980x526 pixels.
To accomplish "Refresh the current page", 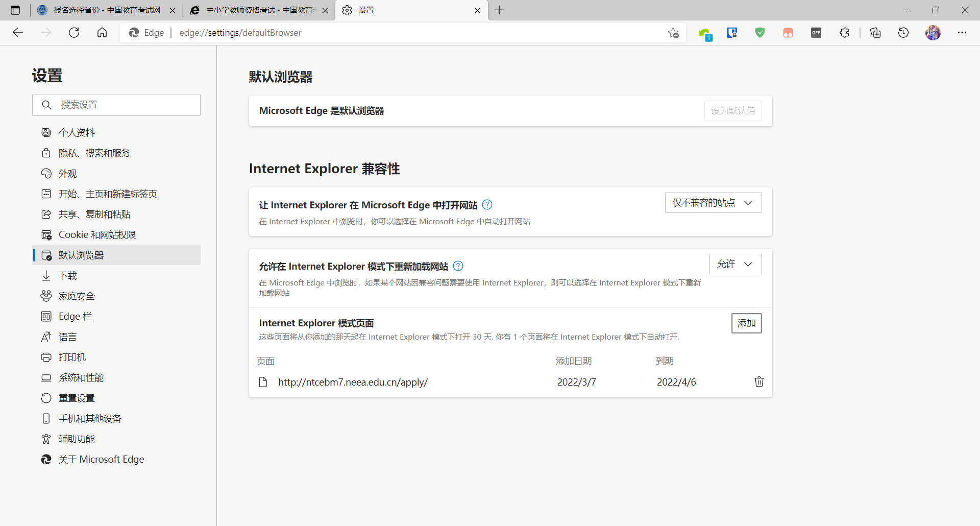I will tap(74, 33).
